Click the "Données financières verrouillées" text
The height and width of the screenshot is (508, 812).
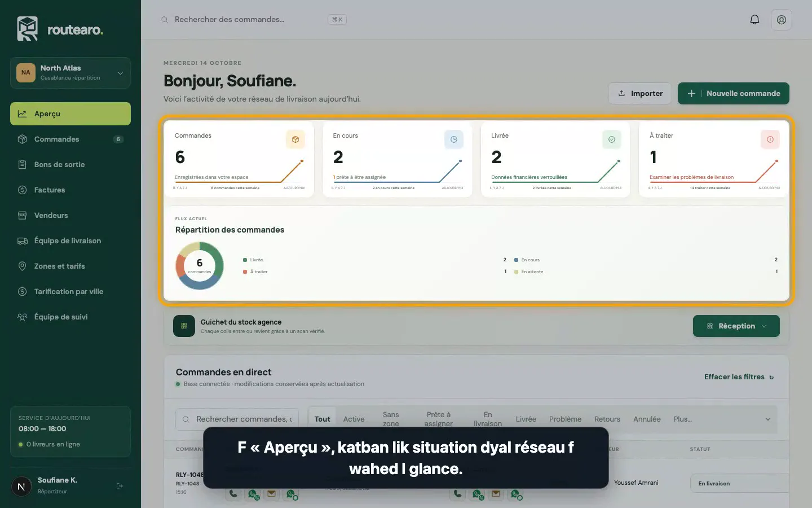(529, 177)
